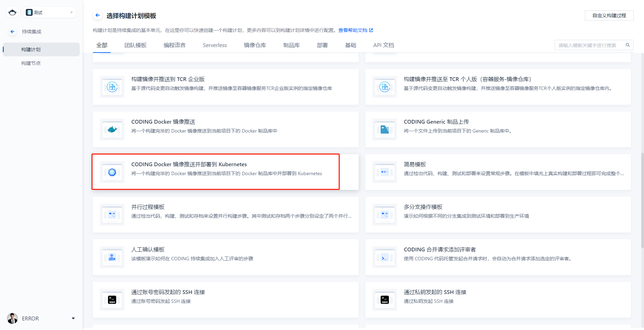The image size is (644, 330).
Task: Select 并行过程模板 title
Action: 148,207
